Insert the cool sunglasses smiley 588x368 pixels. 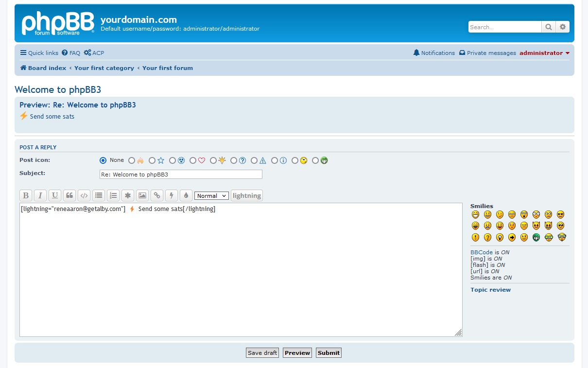click(x=561, y=214)
